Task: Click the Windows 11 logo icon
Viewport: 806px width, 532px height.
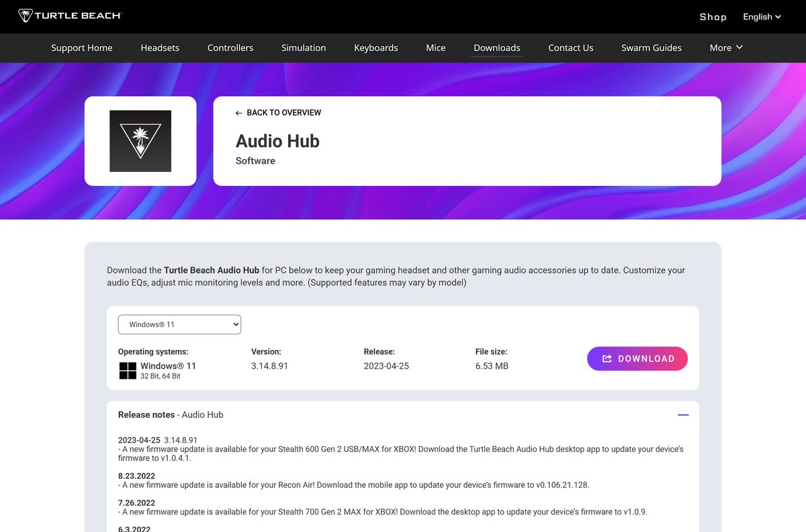Action: (128, 370)
